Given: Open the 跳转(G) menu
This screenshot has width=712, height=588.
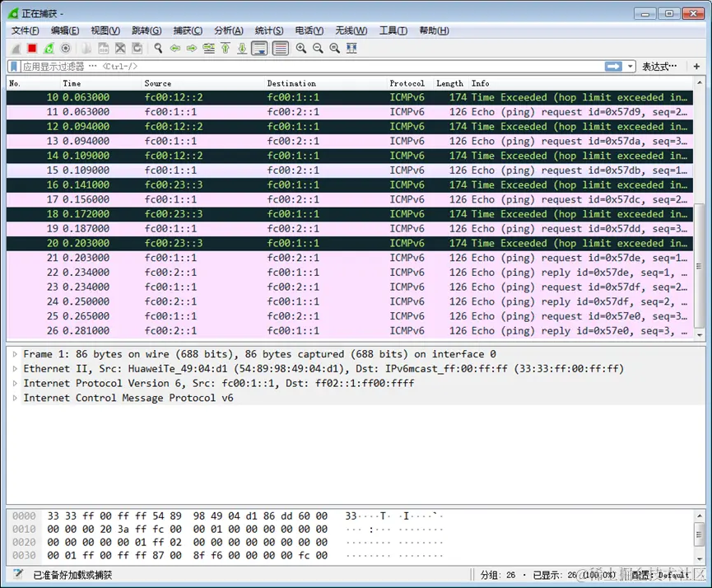Looking at the screenshot, I should (x=147, y=30).
